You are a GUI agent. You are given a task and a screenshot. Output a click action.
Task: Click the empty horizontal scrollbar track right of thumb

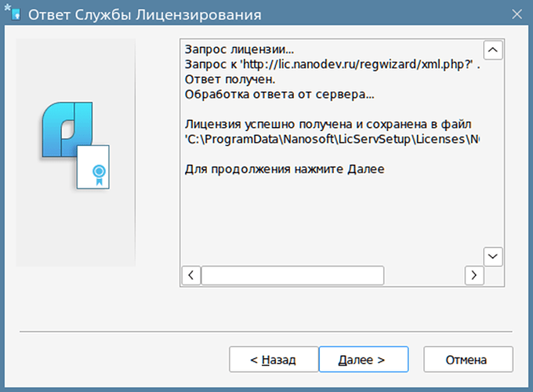pyautogui.click(x=424, y=275)
